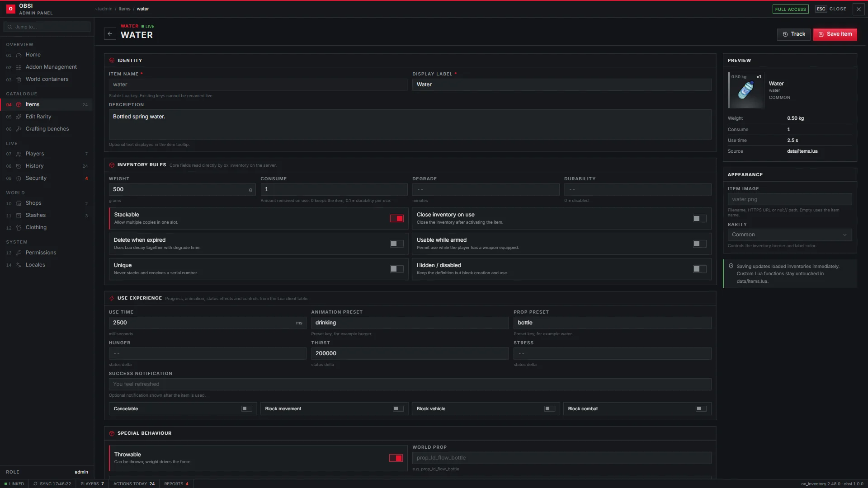The width and height of the screenshot is (868, 488).
Task: Click the ESC Close button
Action: tap(831, 9)
